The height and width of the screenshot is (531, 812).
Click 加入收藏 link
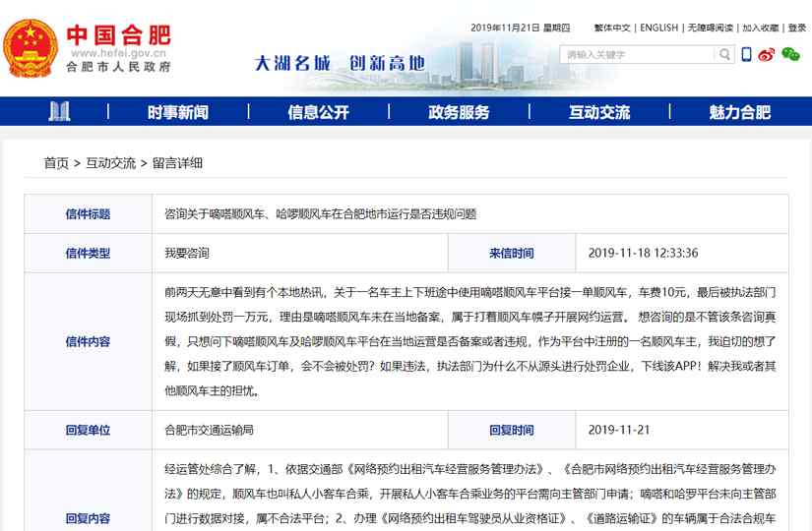[x=760, y=28]
